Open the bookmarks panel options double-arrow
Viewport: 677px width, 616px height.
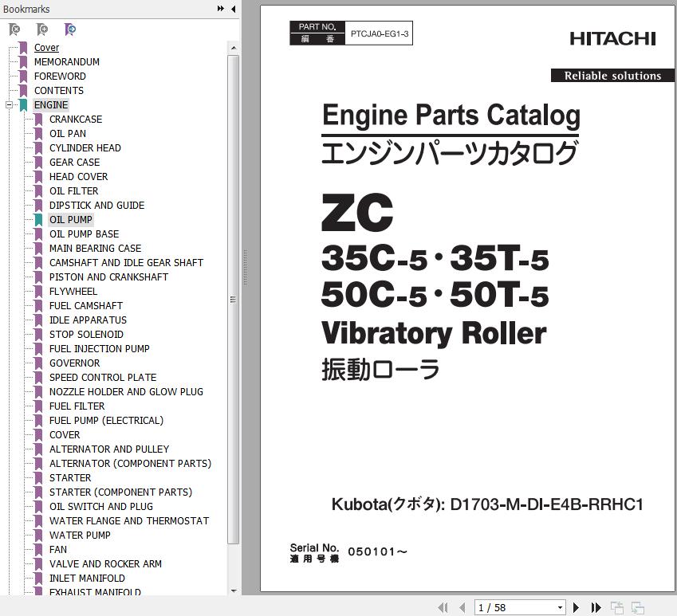tap(221, 9)
